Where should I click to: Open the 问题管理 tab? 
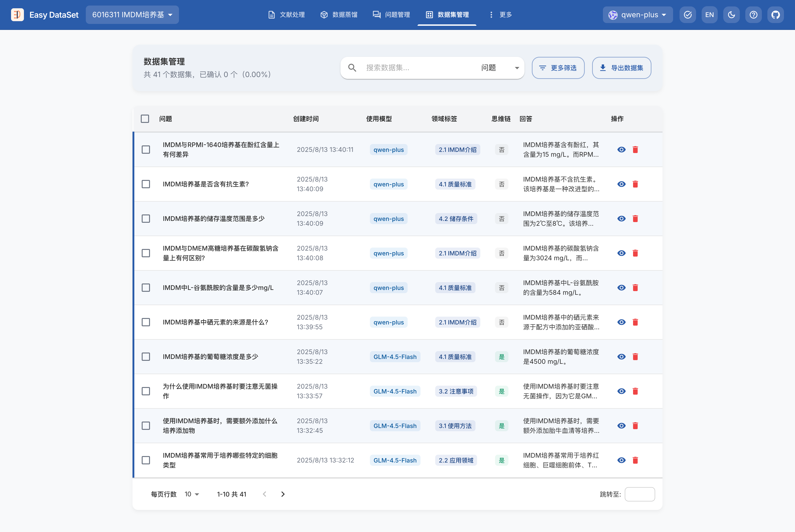tap(391, 14)
